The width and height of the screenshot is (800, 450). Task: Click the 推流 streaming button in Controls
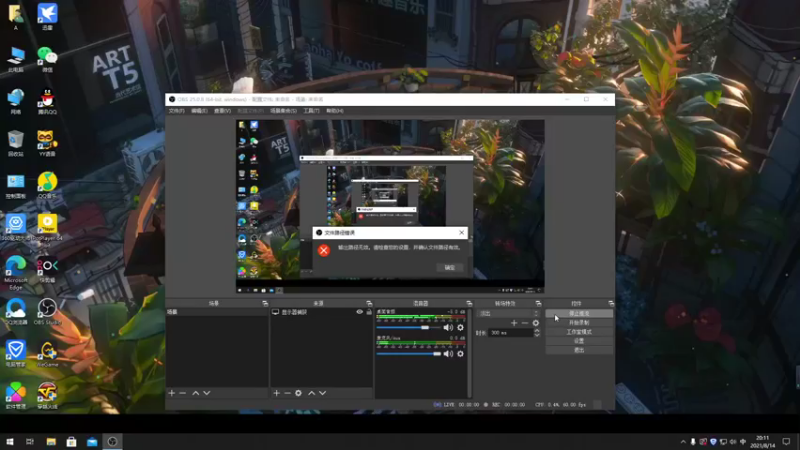point(579,313)
